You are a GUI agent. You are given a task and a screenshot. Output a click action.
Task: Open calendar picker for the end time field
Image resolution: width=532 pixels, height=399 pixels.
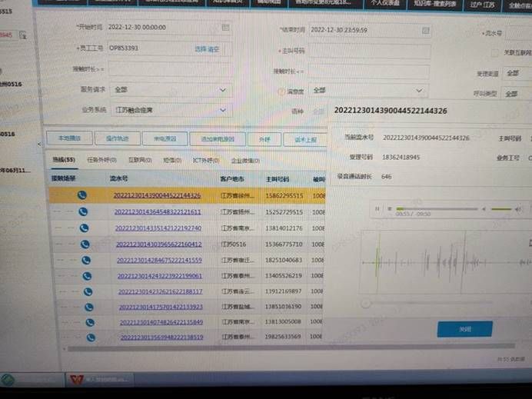(x=425, y=32)
